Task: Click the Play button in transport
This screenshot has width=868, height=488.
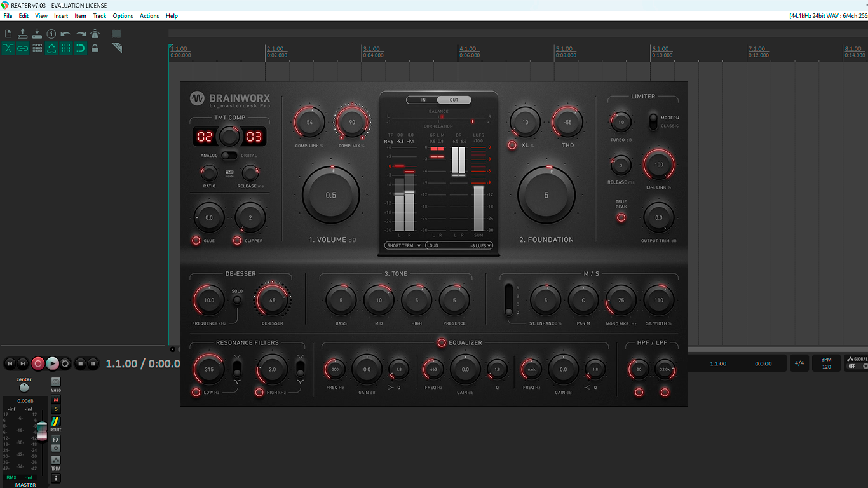Action: pyautogui.click(x=52, y=363)
